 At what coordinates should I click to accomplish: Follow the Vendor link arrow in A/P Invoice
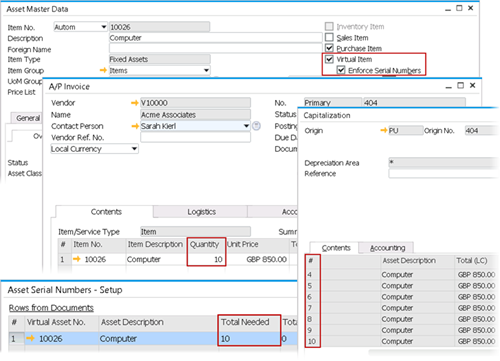coord(135,103)
